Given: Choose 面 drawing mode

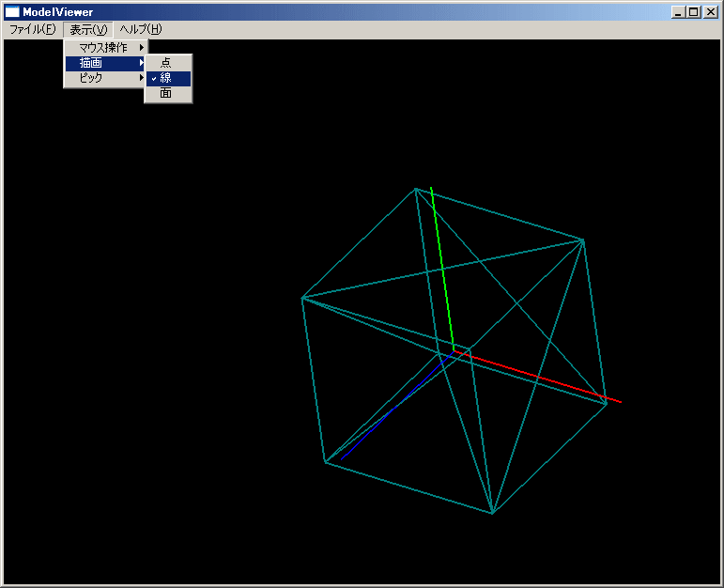Looking at the screenshot, I should click(x=168, y=93).
